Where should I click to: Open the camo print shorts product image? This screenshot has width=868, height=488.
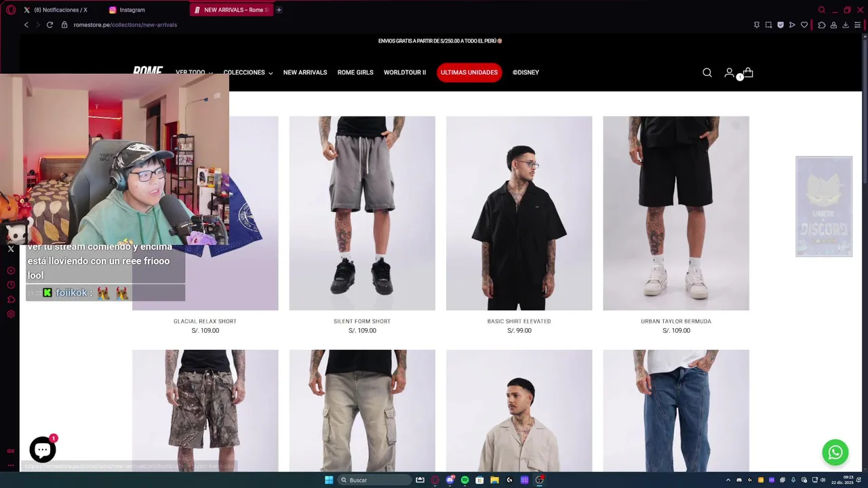(x=205, y=410)
